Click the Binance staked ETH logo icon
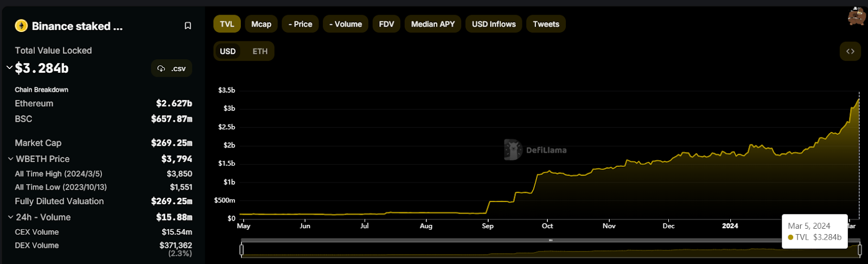Image resolution: width=868 pixels, height=264 pixels. 21,26
